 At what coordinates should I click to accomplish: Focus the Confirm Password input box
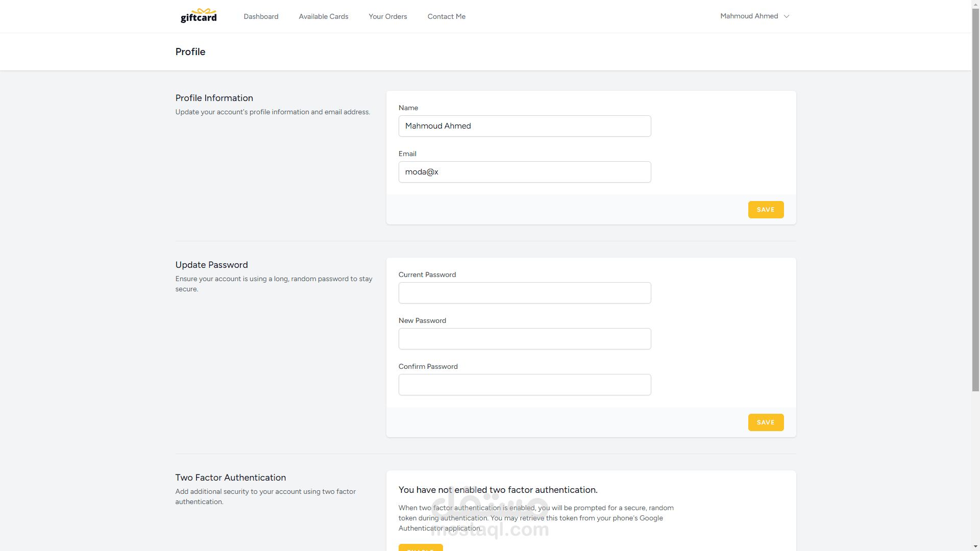coord(524,385)
